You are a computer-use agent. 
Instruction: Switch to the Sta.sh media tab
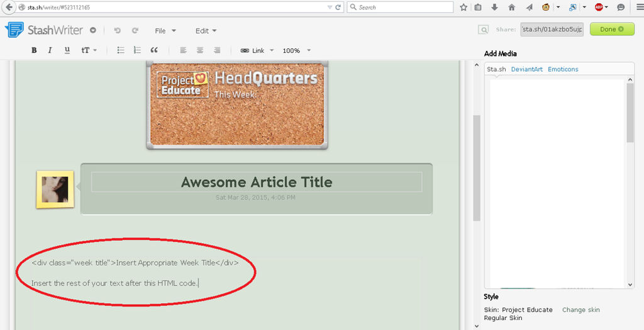496,69
